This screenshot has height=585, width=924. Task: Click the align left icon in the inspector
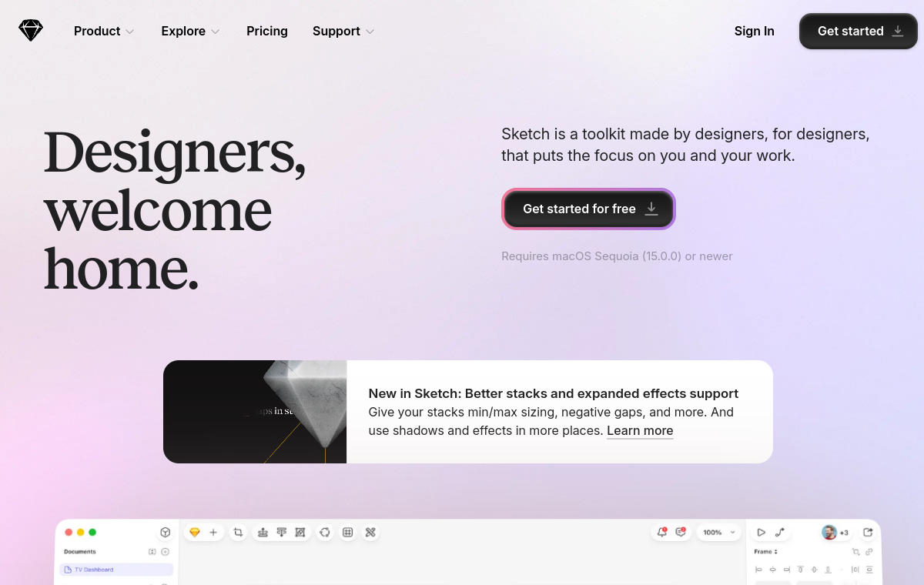point(758,570)
